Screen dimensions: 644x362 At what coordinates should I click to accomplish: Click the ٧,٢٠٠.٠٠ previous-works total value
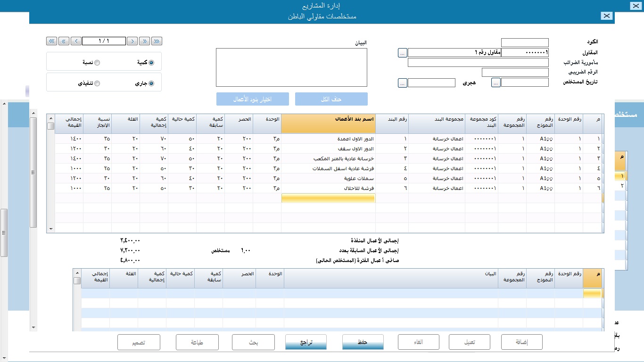point(131,250)
